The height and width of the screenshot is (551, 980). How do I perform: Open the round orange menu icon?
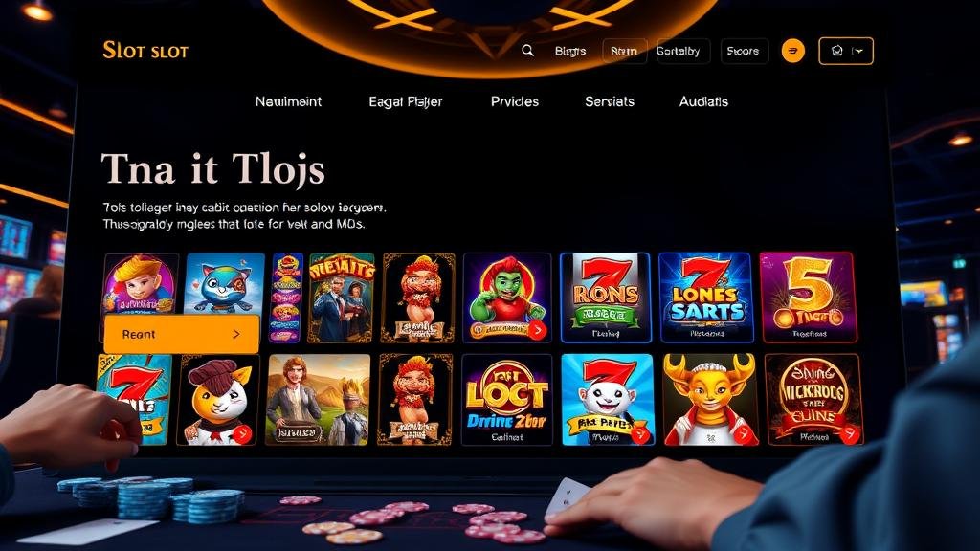coord(793,52)
